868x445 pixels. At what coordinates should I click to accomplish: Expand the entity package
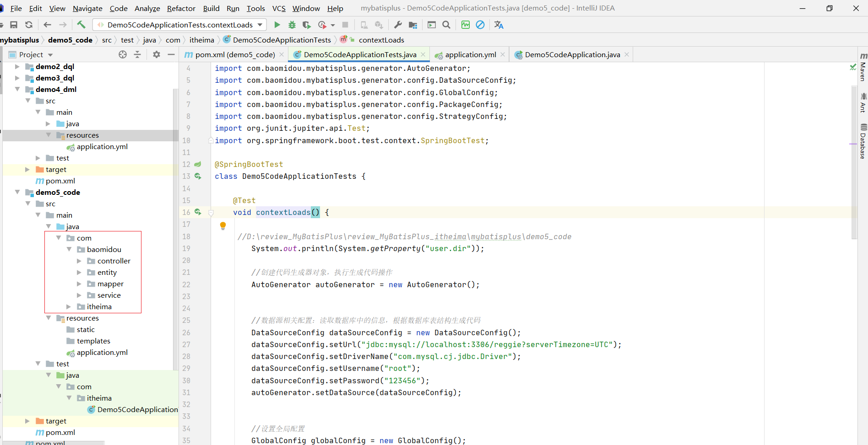tap(79, 272)
